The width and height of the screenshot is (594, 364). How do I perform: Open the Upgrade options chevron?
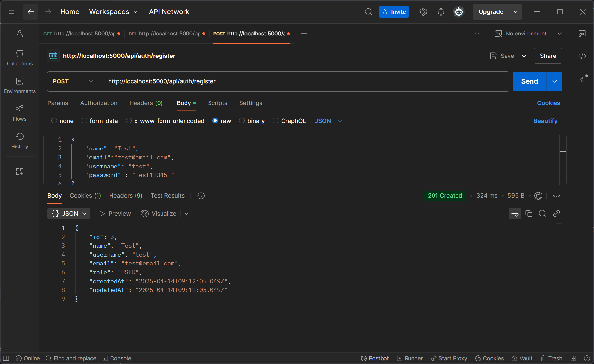pos(516,12)
